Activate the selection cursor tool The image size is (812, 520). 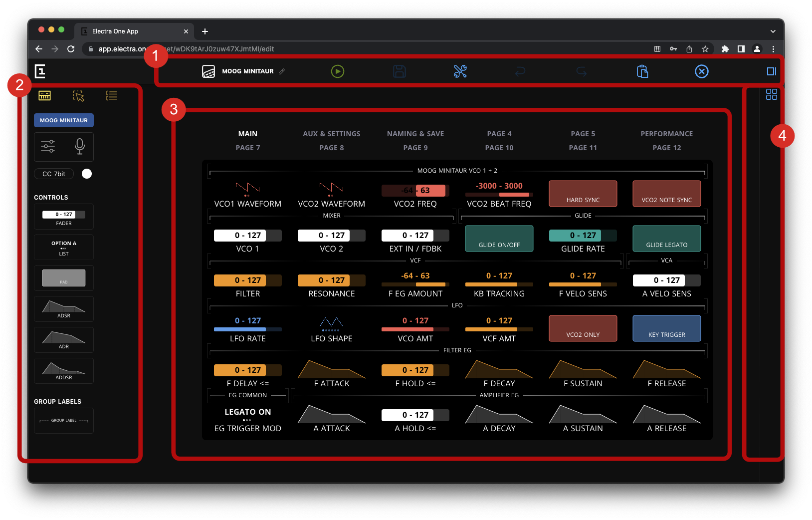[78, 95]
